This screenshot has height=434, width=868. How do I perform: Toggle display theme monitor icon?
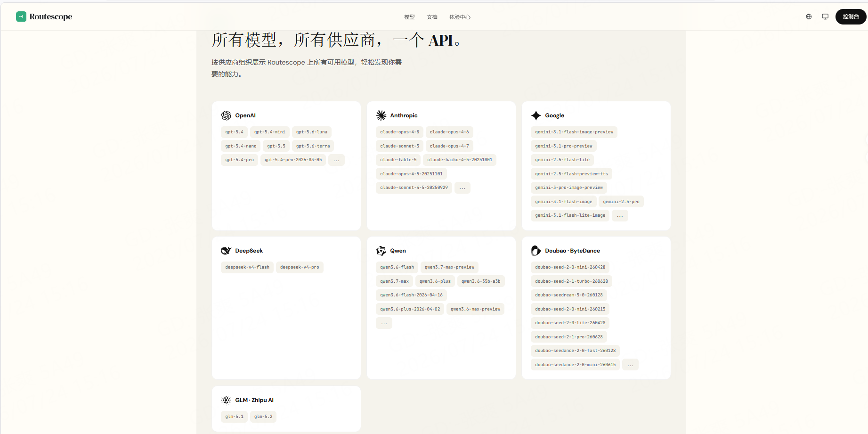(x=825, y=16)
